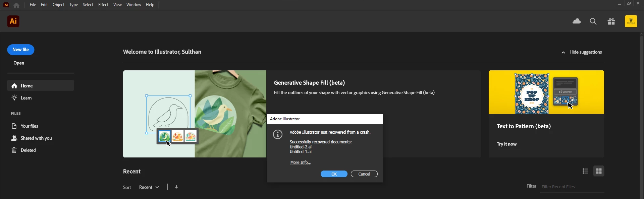The image size is (644, 199).
Task: Go to Home in the sidebar
Action: coord(41,86)
